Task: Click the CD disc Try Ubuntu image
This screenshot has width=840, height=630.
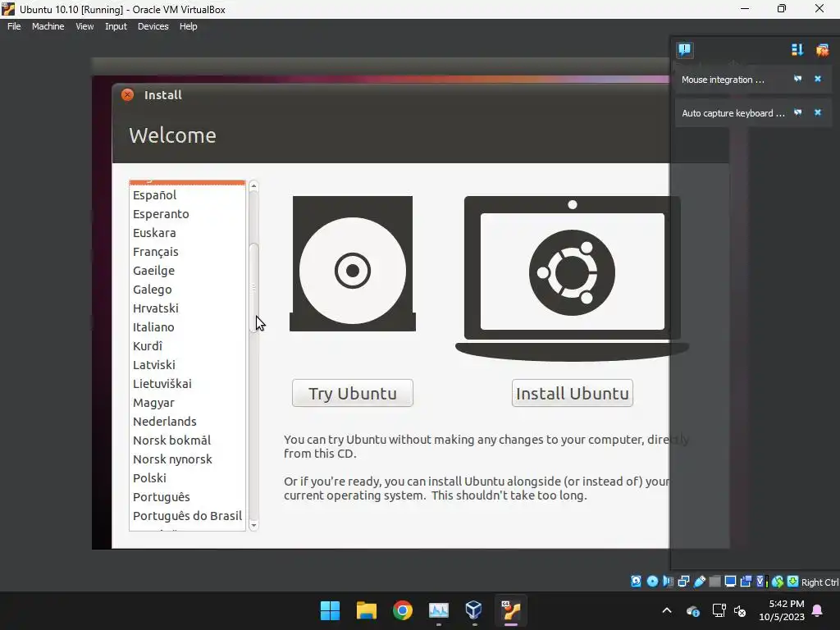Action: point(353,263)
